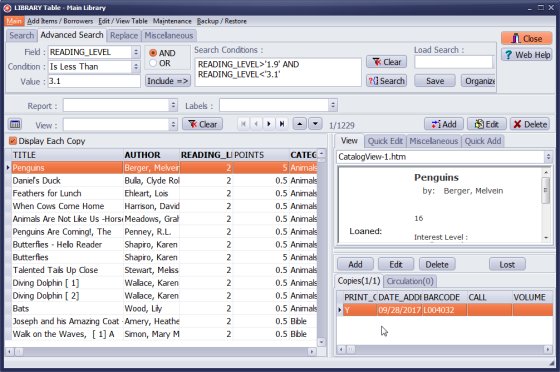Click the AUTHOR column header

coord(151,155)
